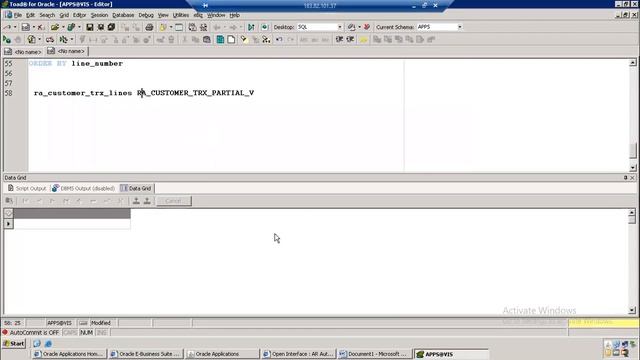Open the Session menu
Viewport: 640px width, 360px height.
coord(99,15)
